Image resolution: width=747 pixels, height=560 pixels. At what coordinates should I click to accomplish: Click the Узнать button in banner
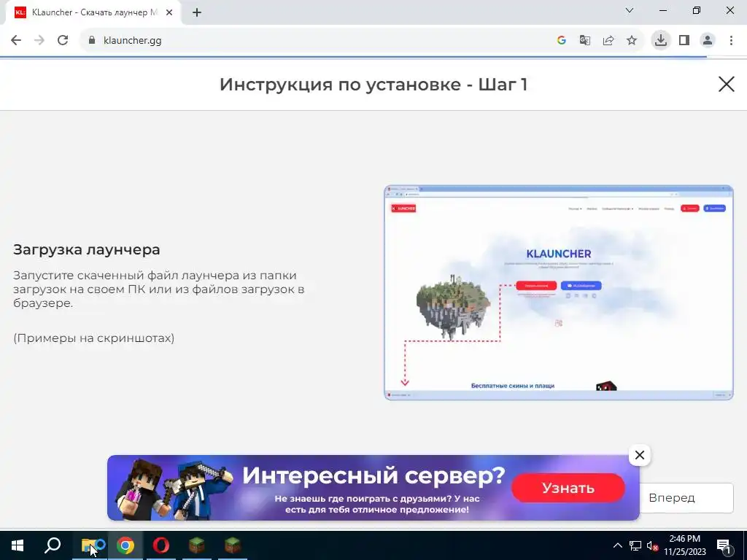pos(568,488)
